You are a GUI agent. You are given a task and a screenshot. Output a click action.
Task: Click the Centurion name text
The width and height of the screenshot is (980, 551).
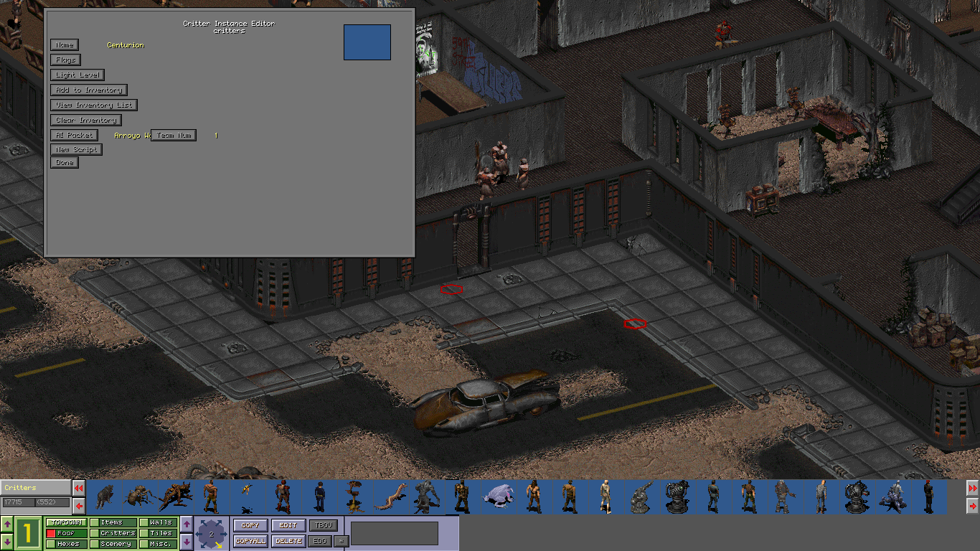click(126, 45)
